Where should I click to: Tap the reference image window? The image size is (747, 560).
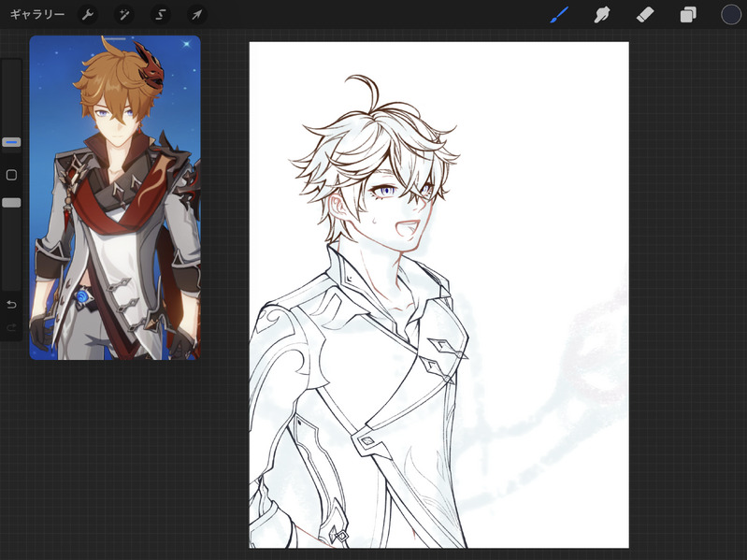point(115,197)
